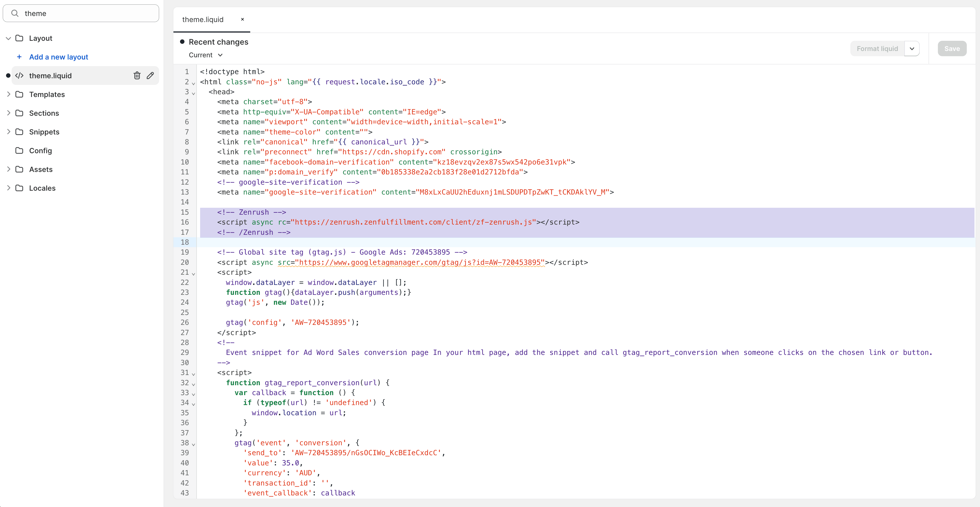Collapse the Layout folder chevron
Image resolution: width=980 pixels, height=507 pixels.
tap(8, 38)
